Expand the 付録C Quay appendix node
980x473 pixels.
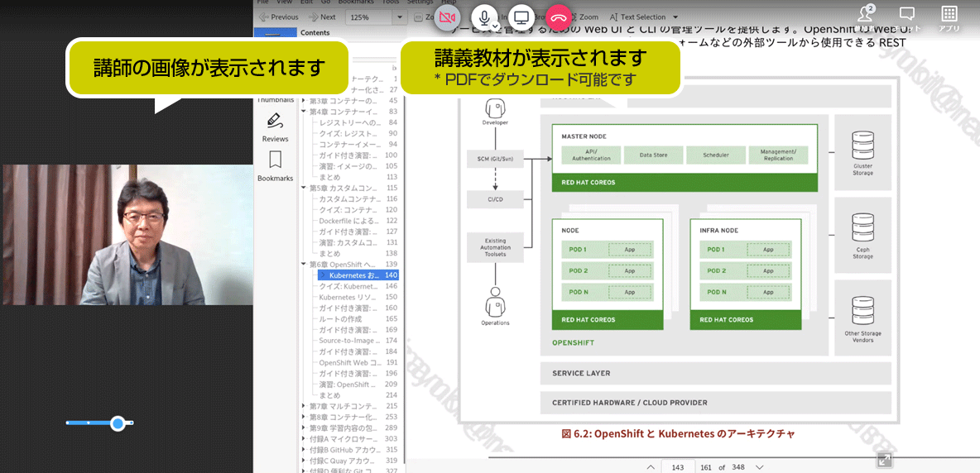pos(304,461)
